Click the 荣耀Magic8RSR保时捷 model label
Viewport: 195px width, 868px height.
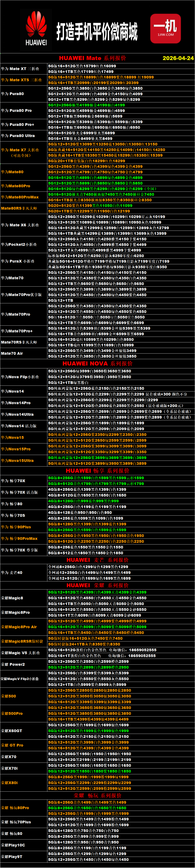coord(22,641)
